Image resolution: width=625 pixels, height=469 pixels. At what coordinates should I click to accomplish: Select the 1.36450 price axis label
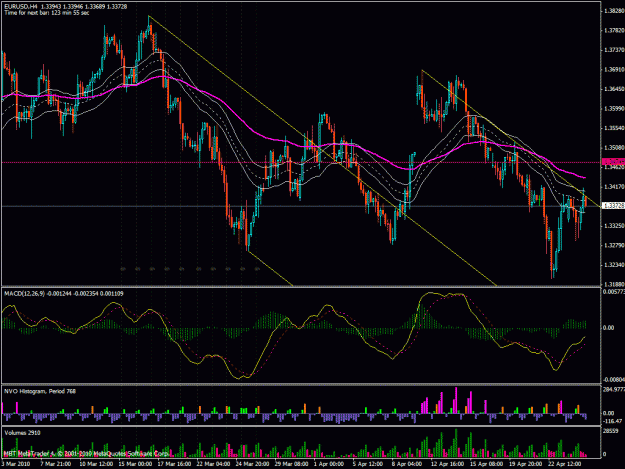(x=614, y=89)
